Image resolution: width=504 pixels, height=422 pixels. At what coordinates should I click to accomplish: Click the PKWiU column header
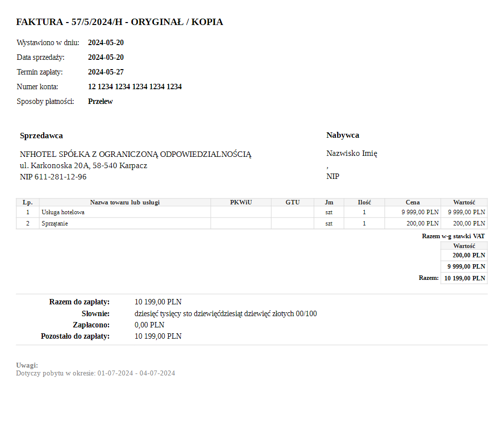[x=241, y=202]
